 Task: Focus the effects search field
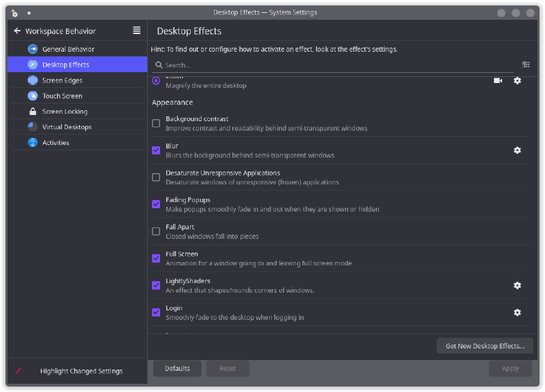tap(334, 65)
